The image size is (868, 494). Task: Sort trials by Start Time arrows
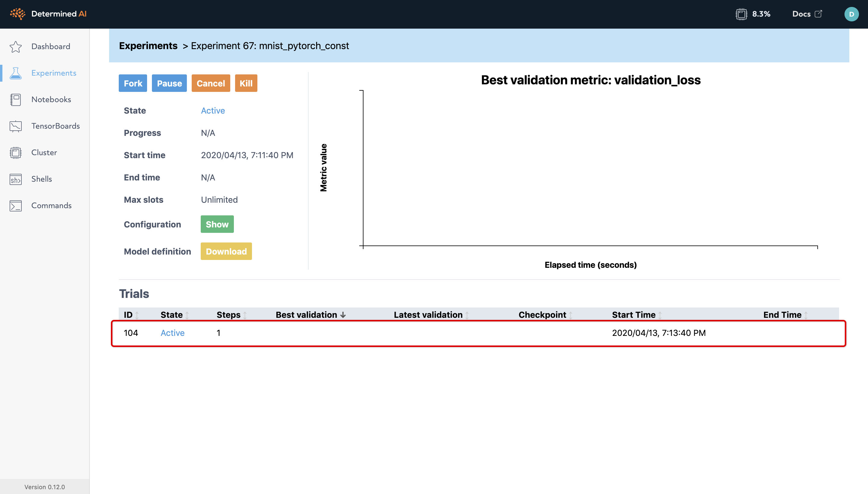pyautogui.click(x=660, y=315)
